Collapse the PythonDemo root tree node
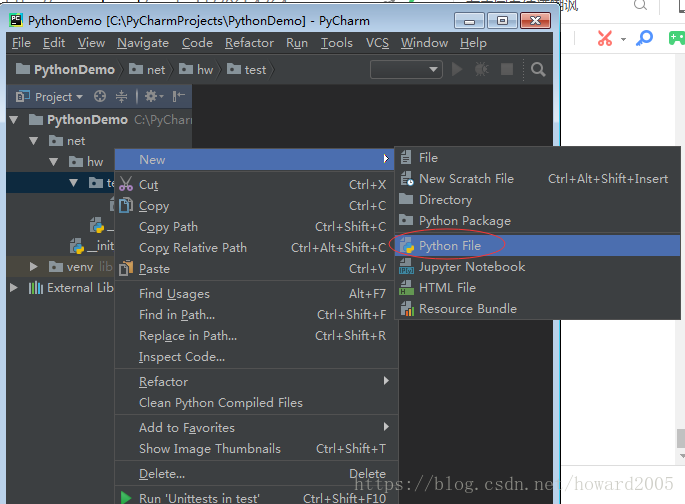685x504 pixels. [14, 120]
